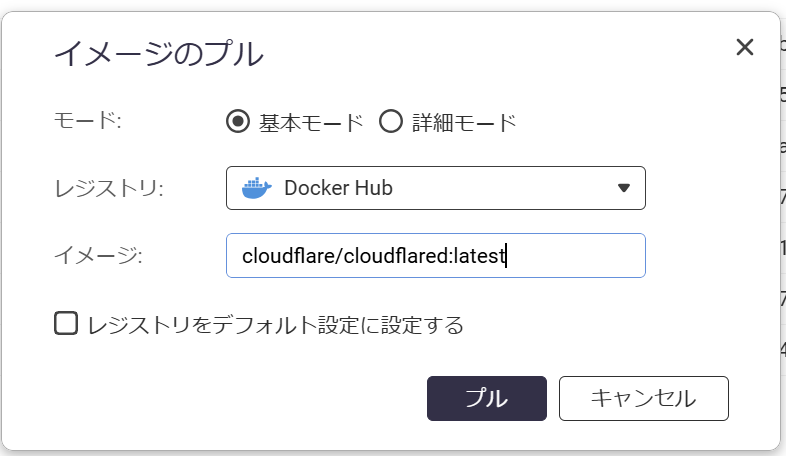Click the モード: field label

click(87, 122)
